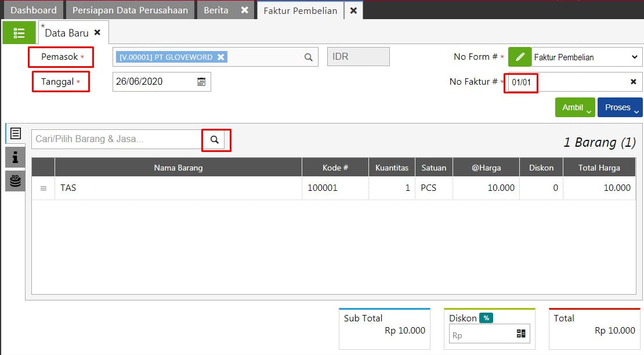Viewport: 644px width, 355px height.
Task: Open the item details sidebar icon
Action: click(15, 133)
